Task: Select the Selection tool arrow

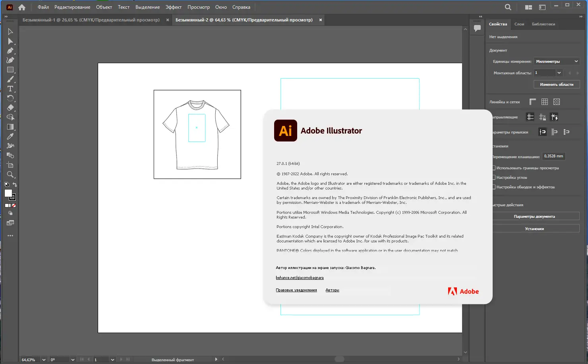Action: [x=10, y=32]
